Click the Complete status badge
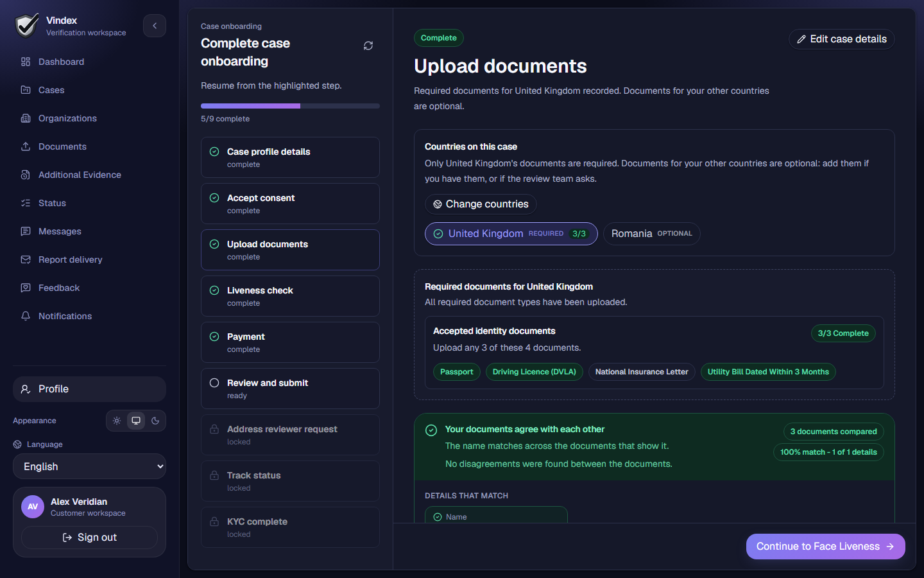 pyautogui.click(x=439, y=38)
